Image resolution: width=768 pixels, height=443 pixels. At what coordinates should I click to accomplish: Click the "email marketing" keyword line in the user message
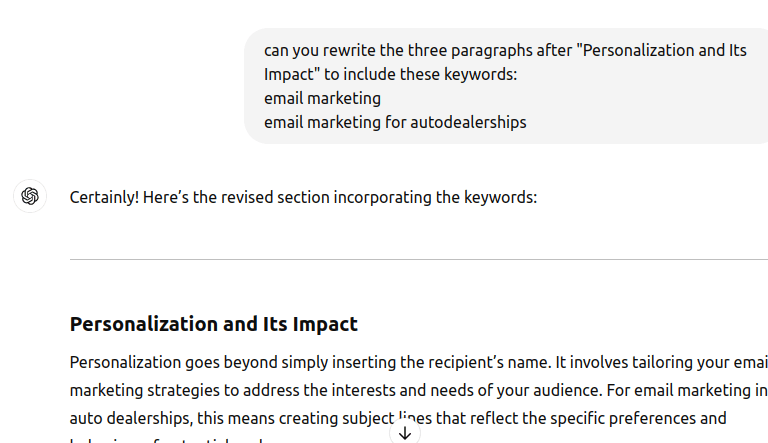[x=322, y=98]
